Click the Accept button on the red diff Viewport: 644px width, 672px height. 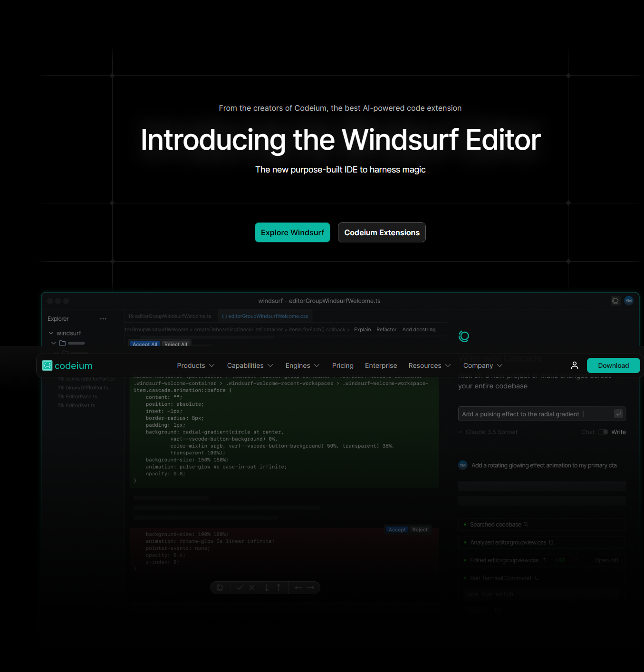[x=397, y=529]
